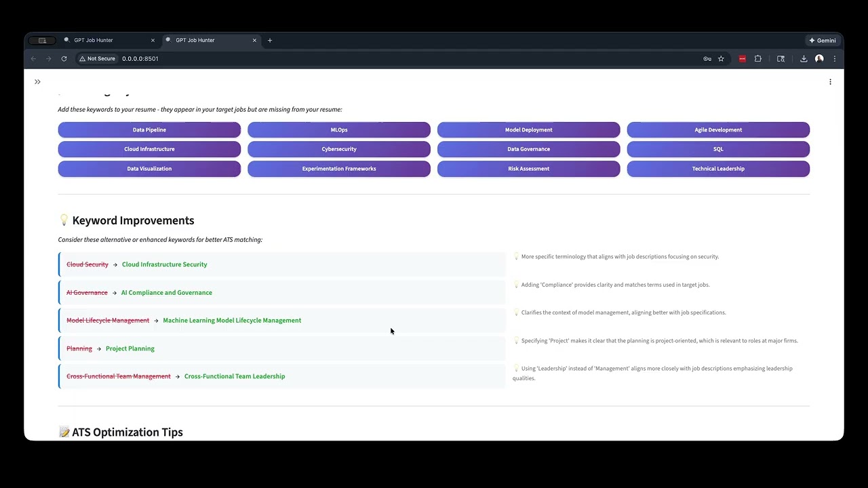Image resolution: width=868 pixels, height=488 pixels.
Task: Click the tip about more specific security terminology
Action: click(616, 257)
